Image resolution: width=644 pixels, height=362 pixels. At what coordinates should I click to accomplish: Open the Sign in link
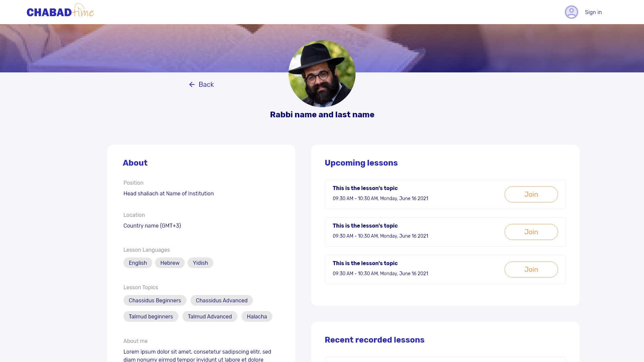[593, 12]
